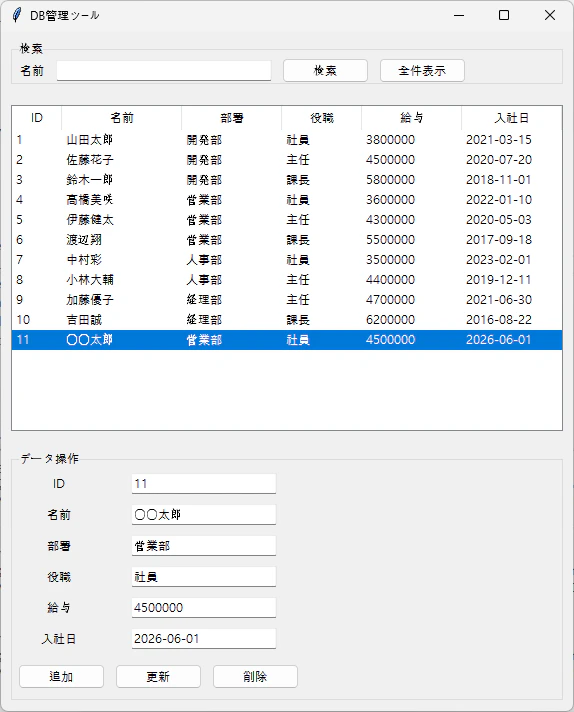Select the row for 小林大輔
The width and height of the screenshot is (574, 712).
pyautogui.click(x=287, y=280)
